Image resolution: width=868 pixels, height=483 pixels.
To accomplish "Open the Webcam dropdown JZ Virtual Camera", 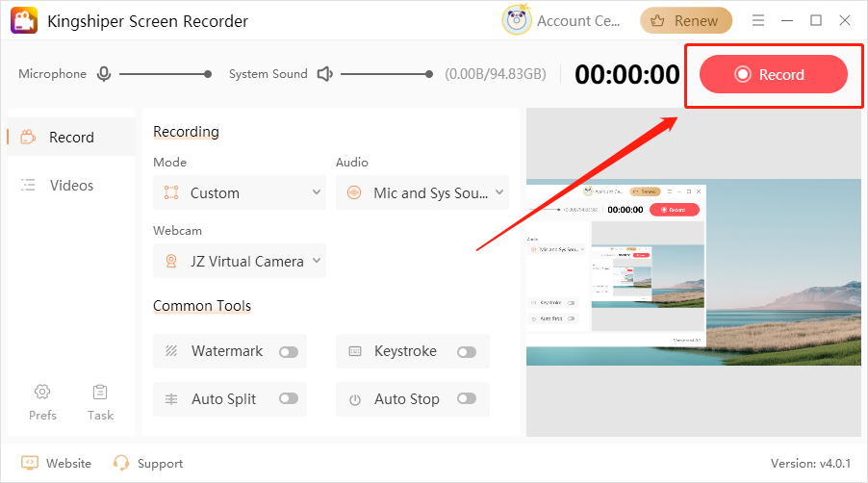I will (240, 261).
